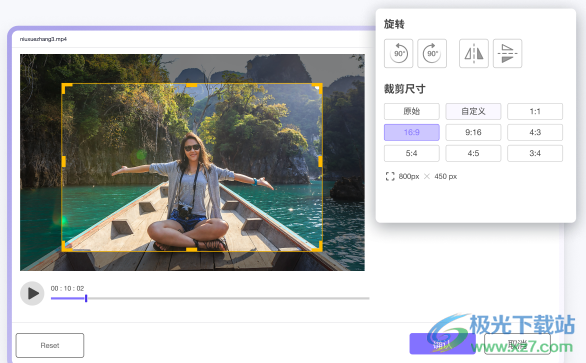The height and width of the screenshot is (363, 586).
Task: Play the video preview
Action: [32, 293]
